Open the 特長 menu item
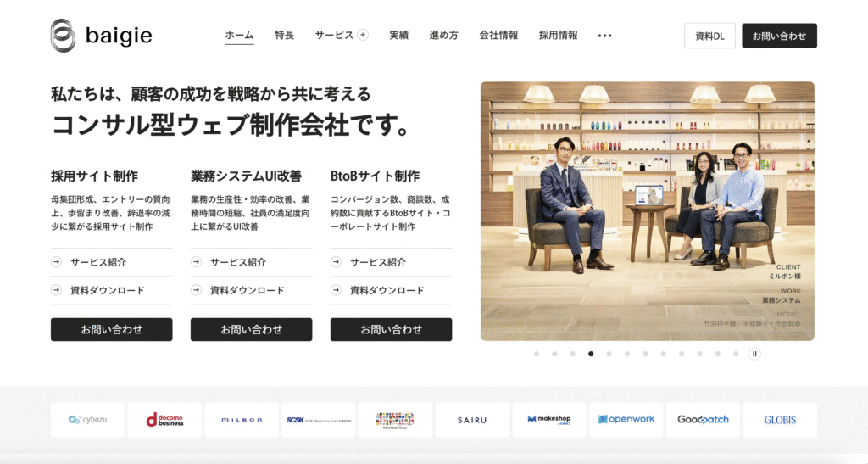This screenshot has height=464, width=868. pyautogui.click(x=284, y=35)
